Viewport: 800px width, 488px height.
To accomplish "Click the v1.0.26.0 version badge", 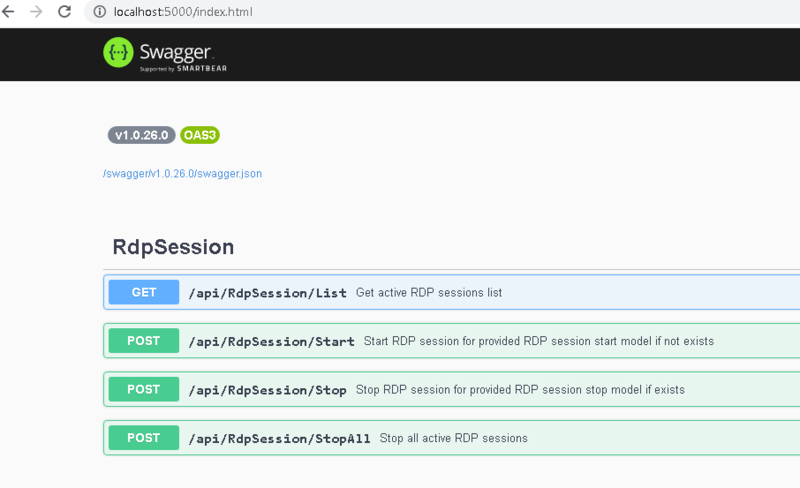I will [x=141, y=135].
